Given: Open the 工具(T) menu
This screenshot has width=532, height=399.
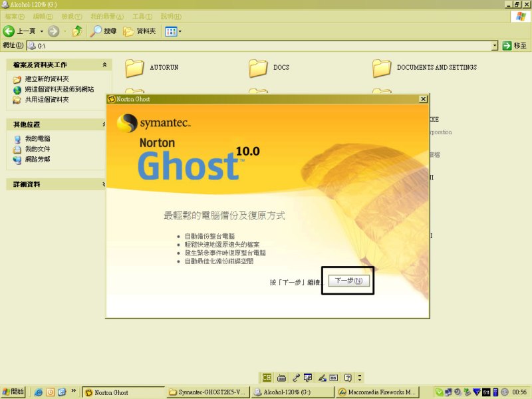Looking at the screenshot, I should tap(142, 16).
